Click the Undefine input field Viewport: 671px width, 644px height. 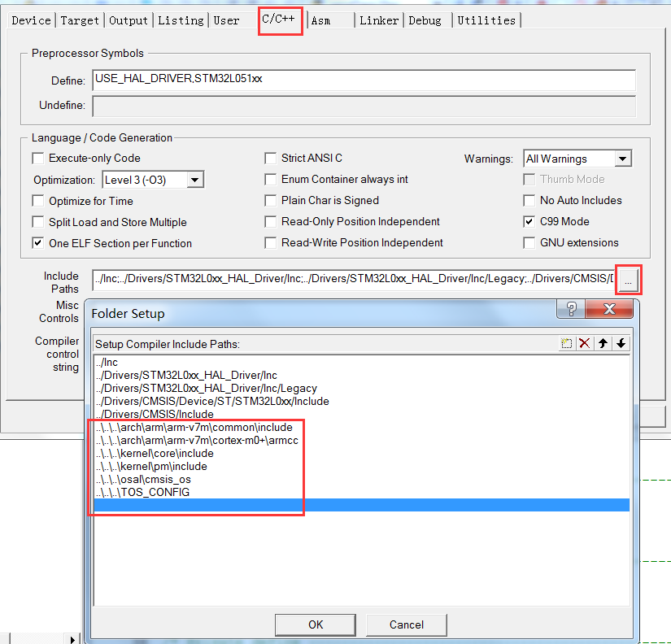click(364, 107)
